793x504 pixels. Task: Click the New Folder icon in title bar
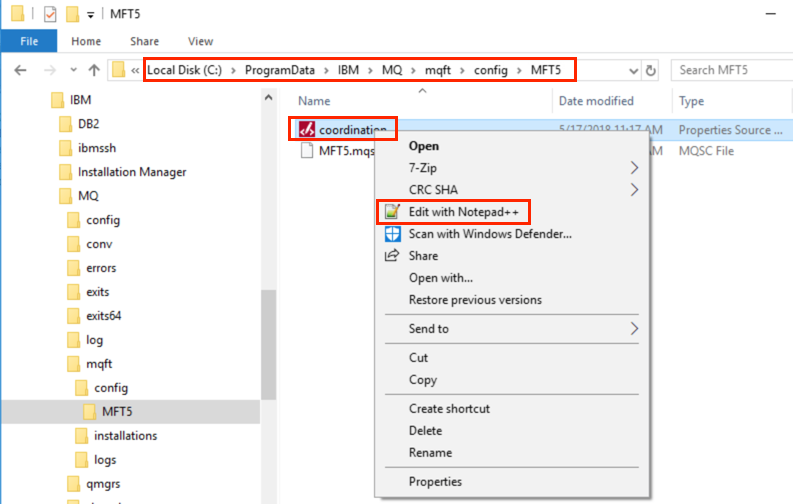point(72,14)
